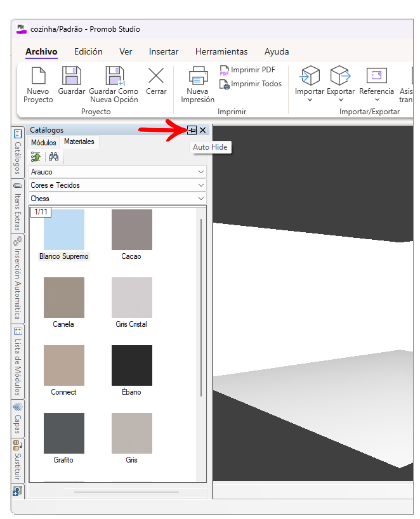Click Guardar Como Nueva Opción icon

114,76
